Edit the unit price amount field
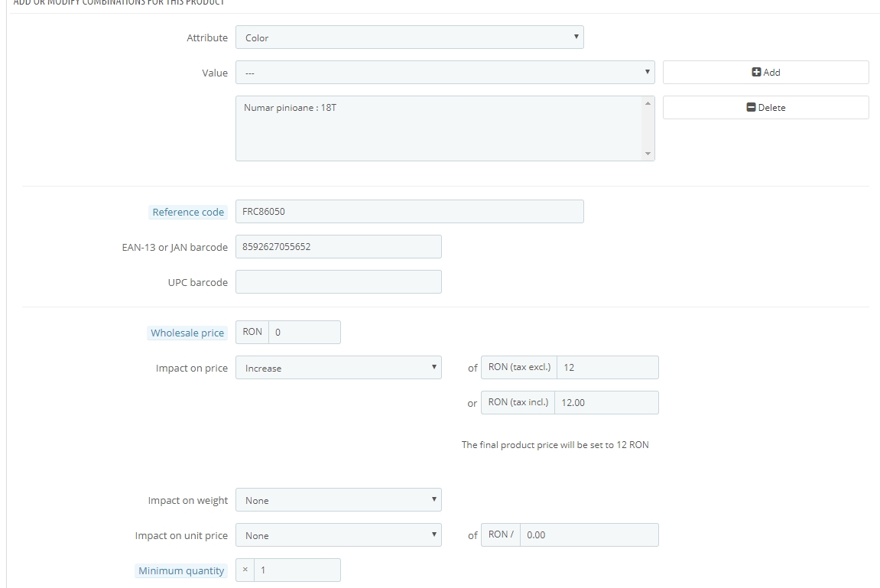This screenshot has height=588, width=880. pyautogui.click(x=589, y=535)
